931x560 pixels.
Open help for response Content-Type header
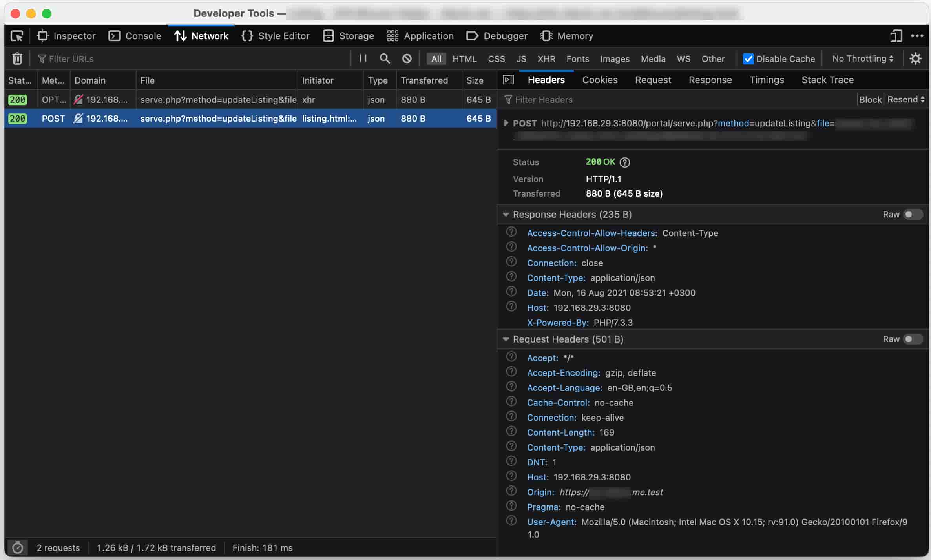(511, 277)
